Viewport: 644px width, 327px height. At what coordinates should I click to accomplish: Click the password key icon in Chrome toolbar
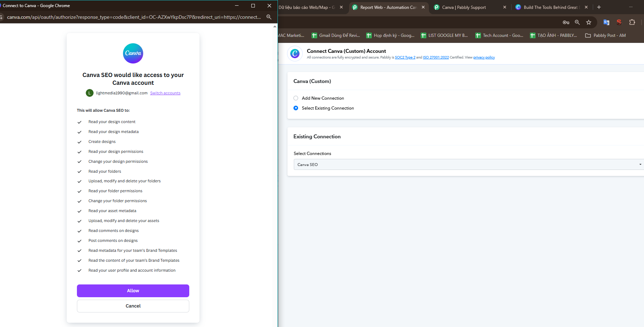tap(566, 22)
